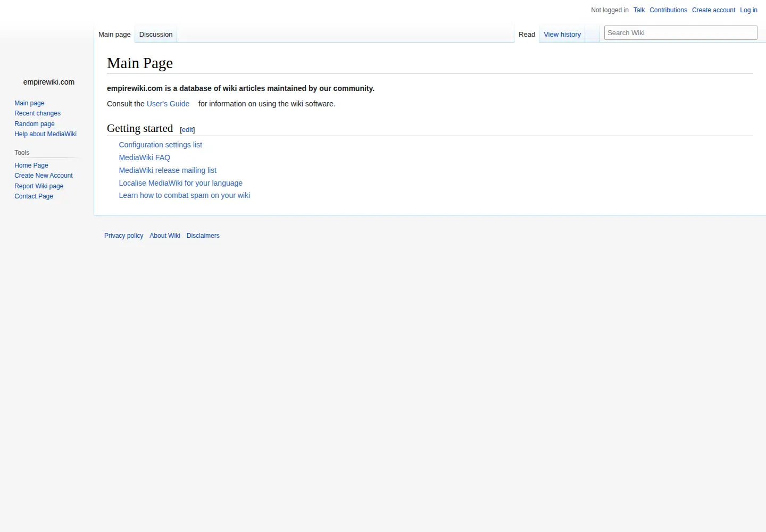Viewport: 766px width, 532px height.
Task: Click the Search Wiki input field
Action: (680, 32)
